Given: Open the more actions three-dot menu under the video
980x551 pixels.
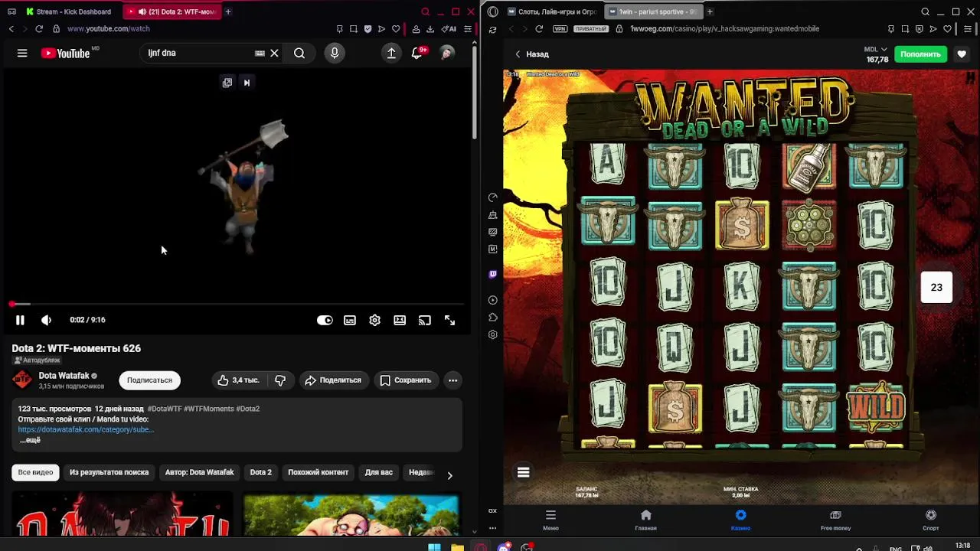Looking at the screenshot, I should (x=453, y=380).
